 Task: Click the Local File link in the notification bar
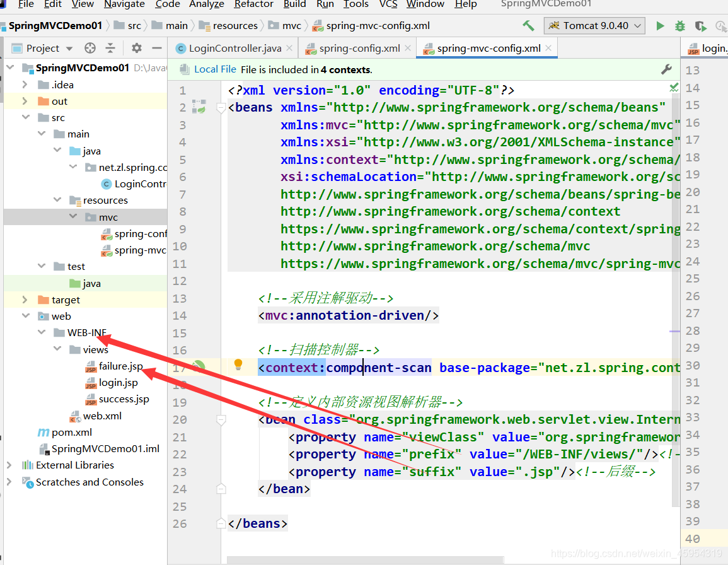(x=215, y=69)
